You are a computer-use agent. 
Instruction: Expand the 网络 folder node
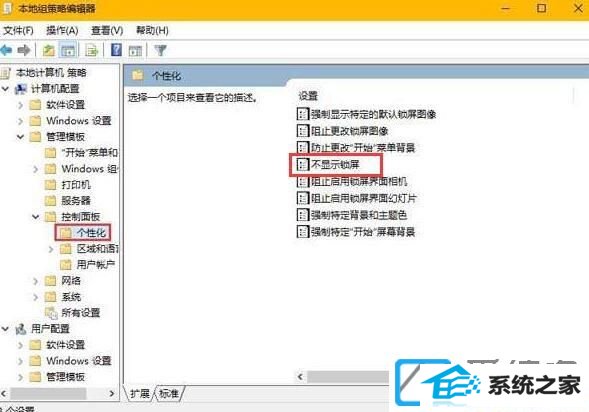[x=36, y=281]
